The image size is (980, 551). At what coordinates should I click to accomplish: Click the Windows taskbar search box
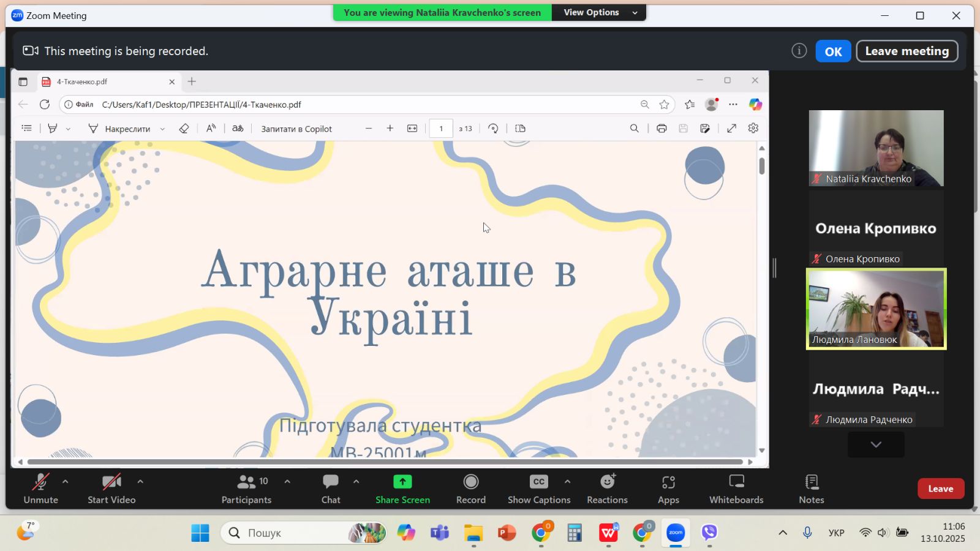pos(303,533)
